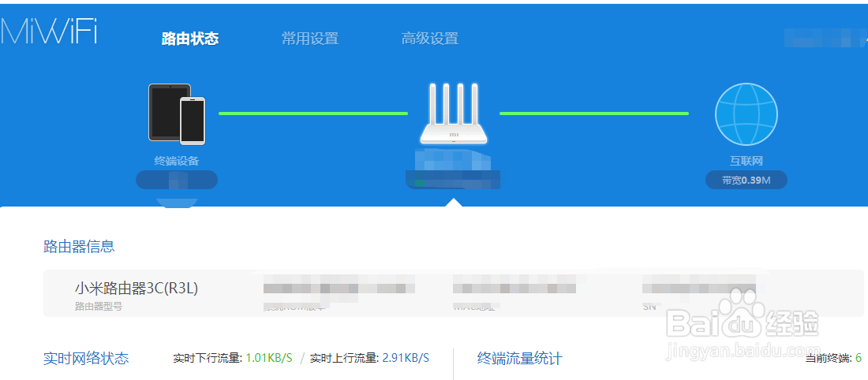Click the blurred ROM version value

[x=339, y=289]
